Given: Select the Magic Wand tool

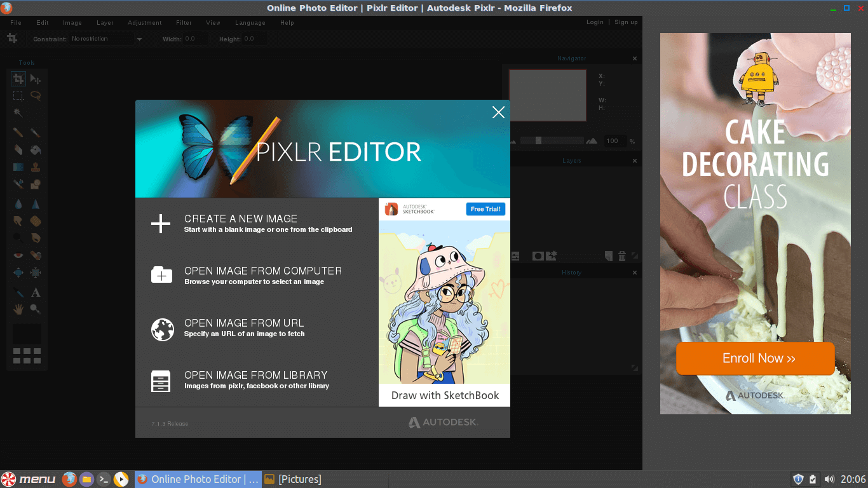Looking at the screenshot, I should [18, 113].
